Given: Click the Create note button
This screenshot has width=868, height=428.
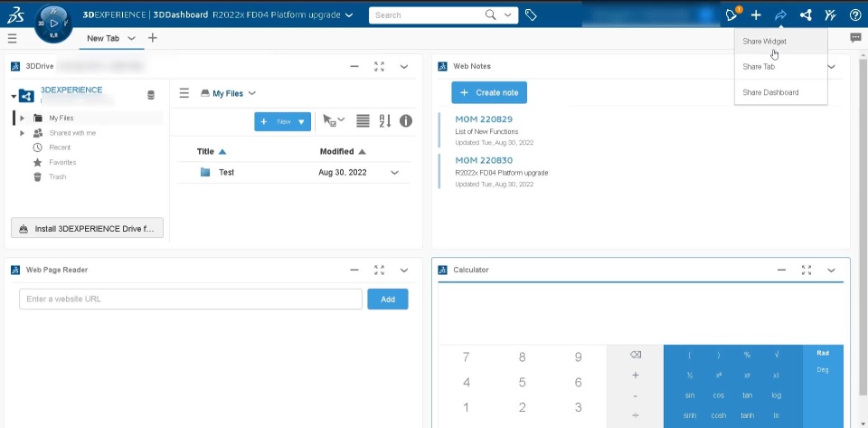Looking at the screenshot, I should (x=489, y=92).
